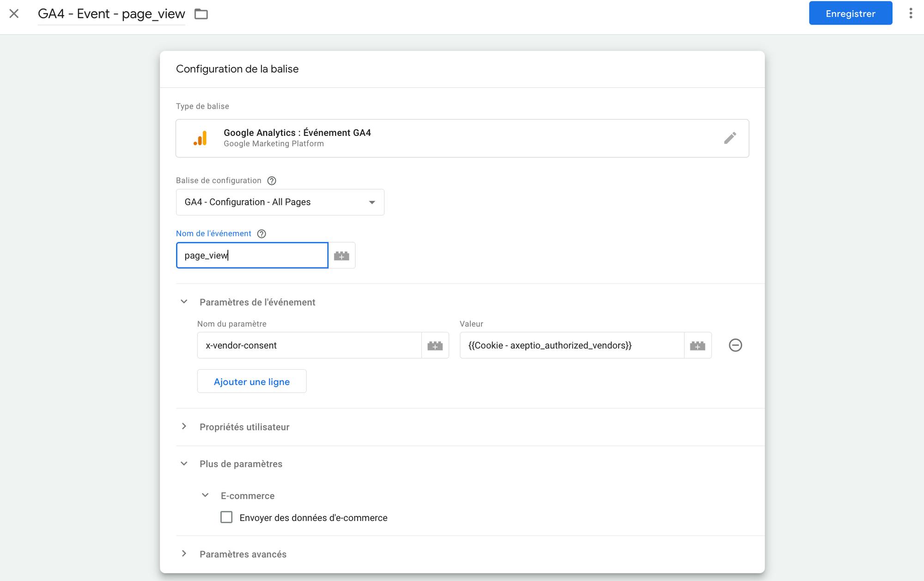Click the Google Analytics bar chart logo
The width and height of the screenshot is (924, 581).
tap(200, 138)
